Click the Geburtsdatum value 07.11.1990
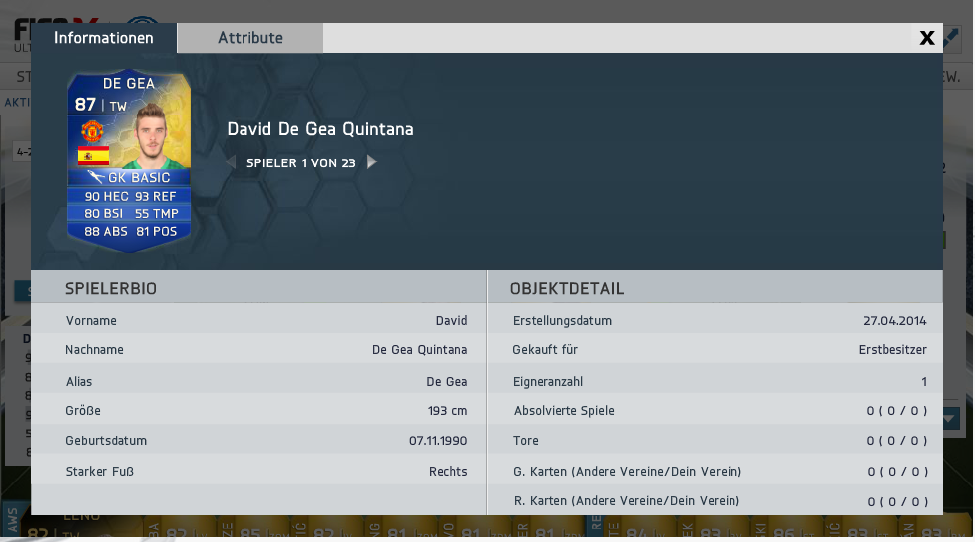 click(438, 440)
